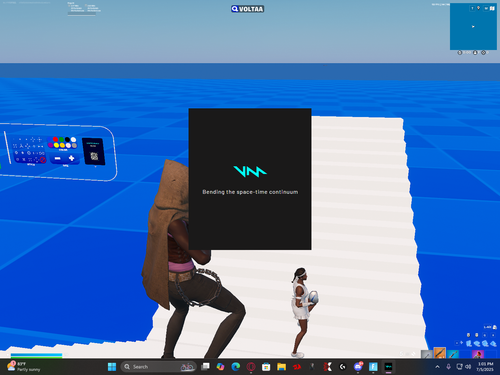Select the light pink color swatch

click(68, 146)
